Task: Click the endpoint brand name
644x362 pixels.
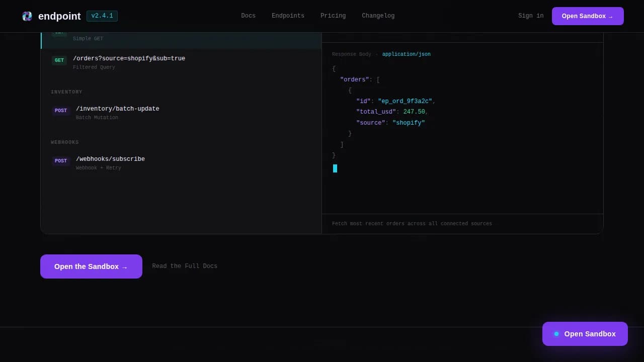Action: 59,16
